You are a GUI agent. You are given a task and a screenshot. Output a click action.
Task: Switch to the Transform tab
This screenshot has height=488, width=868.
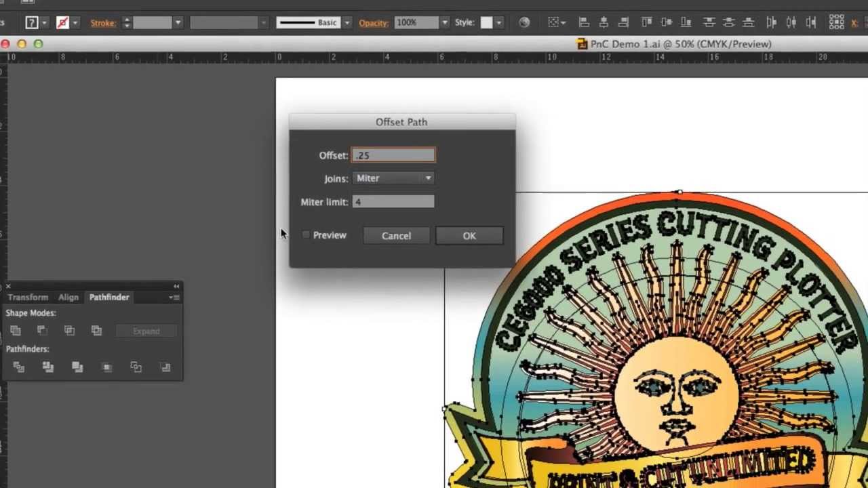pos(28,297)
